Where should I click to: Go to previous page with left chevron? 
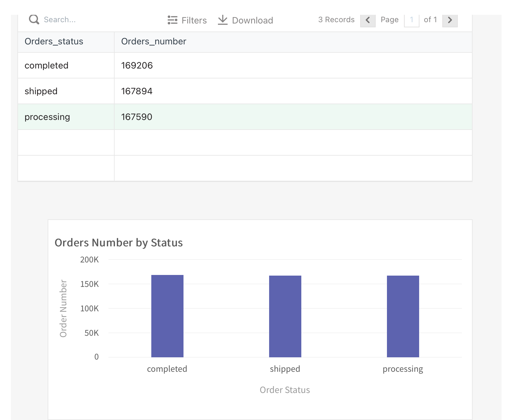pyautogui.click(x=368, y=20)
